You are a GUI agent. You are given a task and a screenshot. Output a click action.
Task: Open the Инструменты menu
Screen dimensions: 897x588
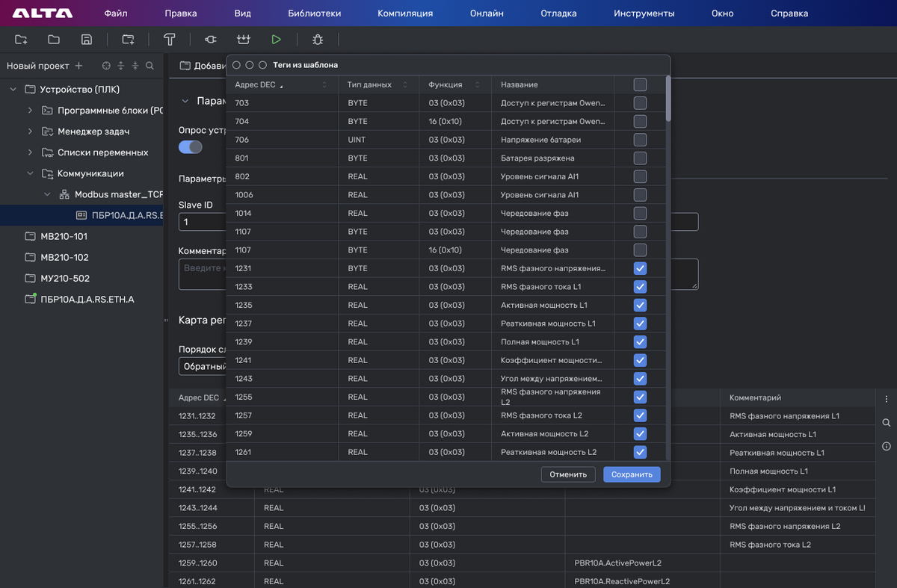644,13
